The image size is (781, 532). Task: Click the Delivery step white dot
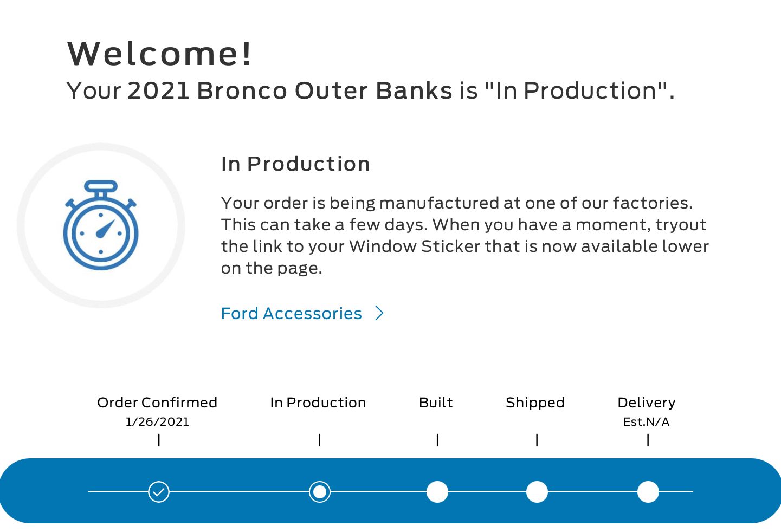(x=648, y=491)
